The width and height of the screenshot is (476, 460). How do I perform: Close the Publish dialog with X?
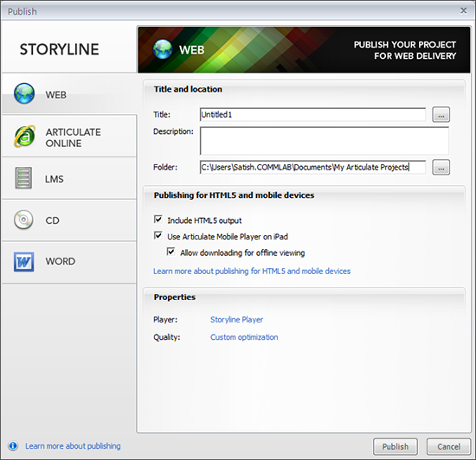[x=463, y=10]
